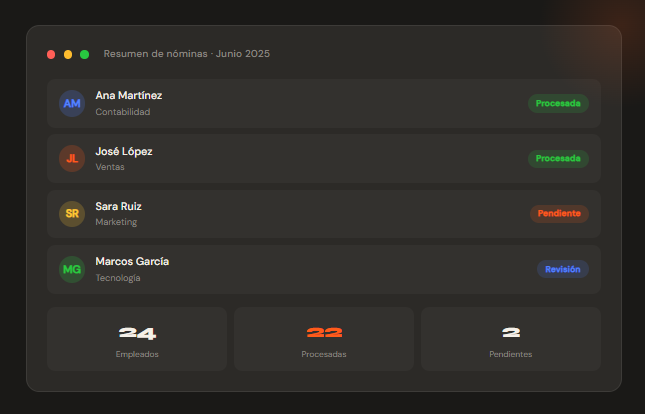Click José López's Procesada status badge
Viewport: 645px width, 414px height.
coord(558,158)
